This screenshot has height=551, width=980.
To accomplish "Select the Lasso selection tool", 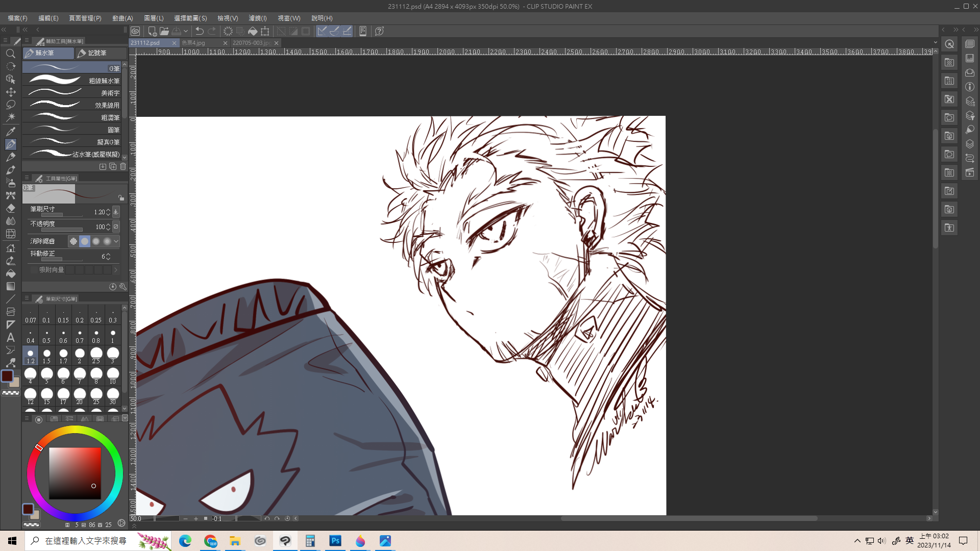I will tap(10, 105).
